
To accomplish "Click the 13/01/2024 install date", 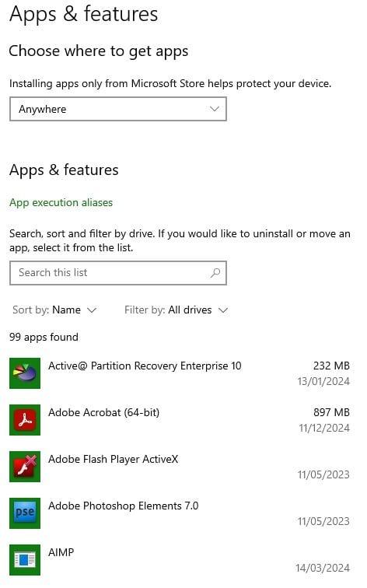I will (x=323, y=381).
